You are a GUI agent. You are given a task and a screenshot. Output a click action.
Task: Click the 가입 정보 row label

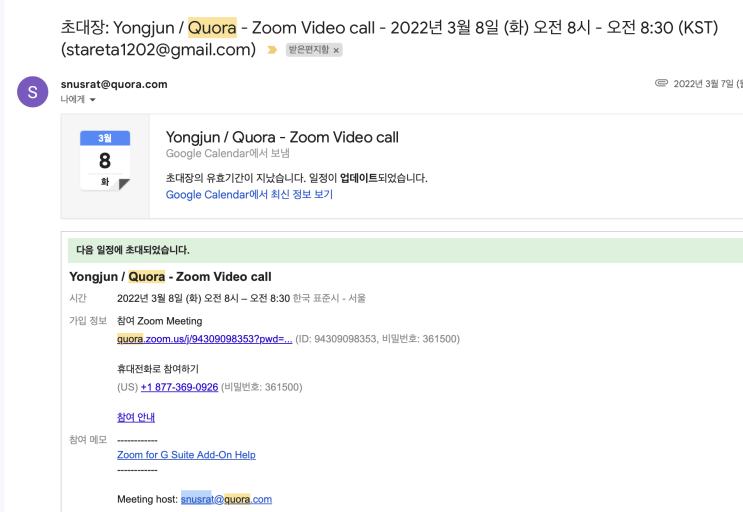[x=88, y=321]
